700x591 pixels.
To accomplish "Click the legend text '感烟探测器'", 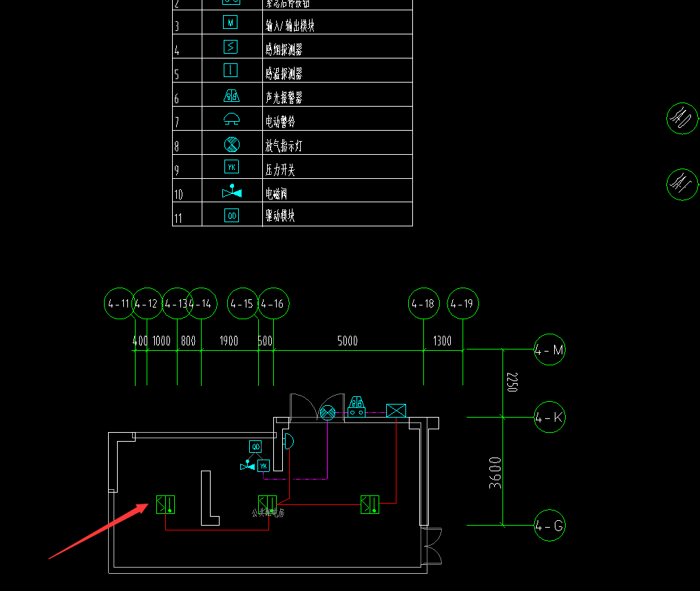I will tap(284, 50).
